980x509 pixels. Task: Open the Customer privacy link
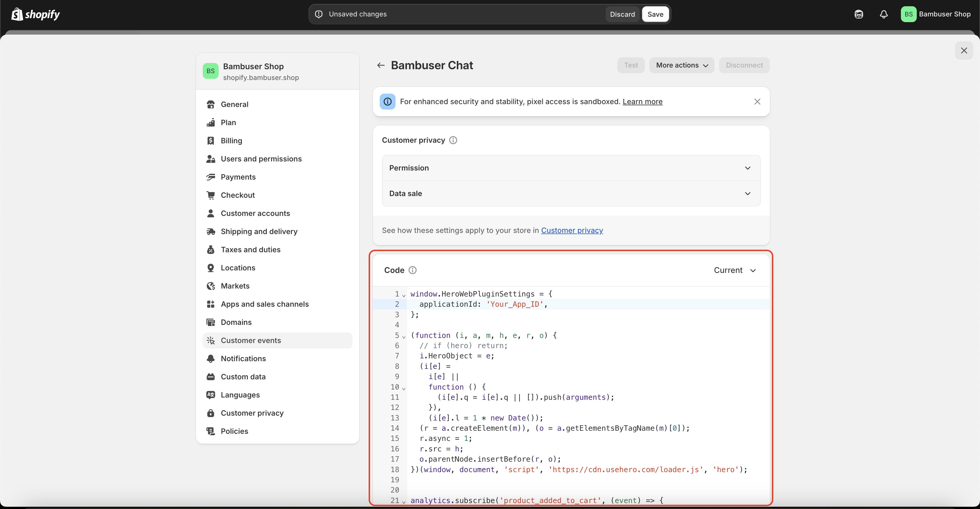pyautogui.click(x=572, y=230)
